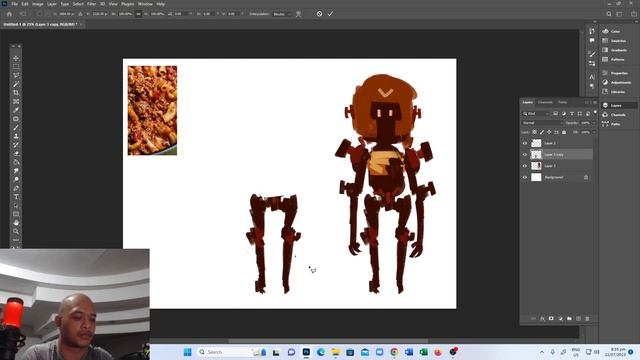
Task: Commit the transform with the checkmark
Action: (330, 14)
